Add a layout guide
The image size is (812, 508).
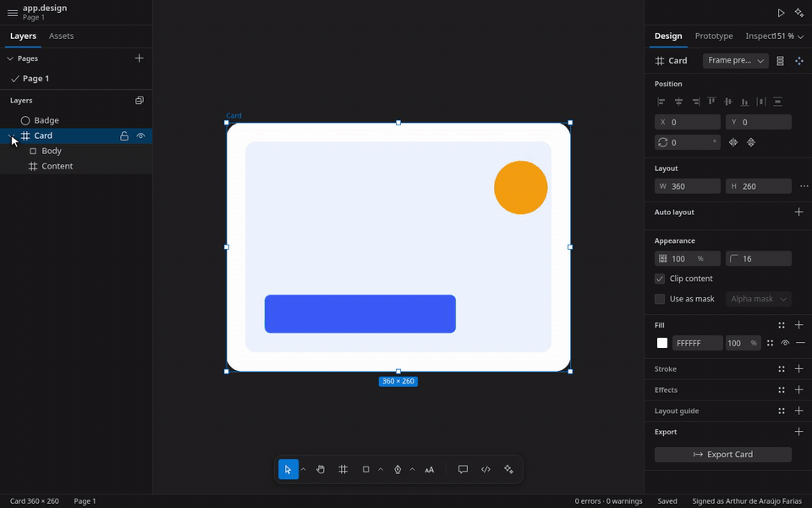tap(799, 411)
